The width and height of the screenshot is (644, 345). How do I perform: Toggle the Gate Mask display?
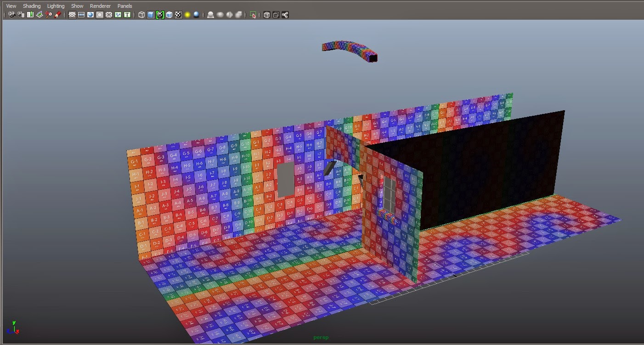(x=100, y=15)
